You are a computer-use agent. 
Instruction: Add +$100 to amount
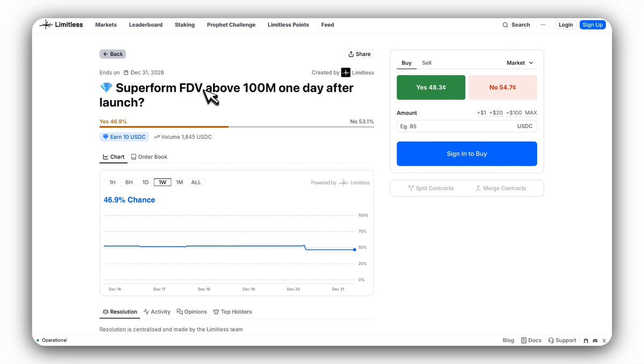[x=514, y=113]
